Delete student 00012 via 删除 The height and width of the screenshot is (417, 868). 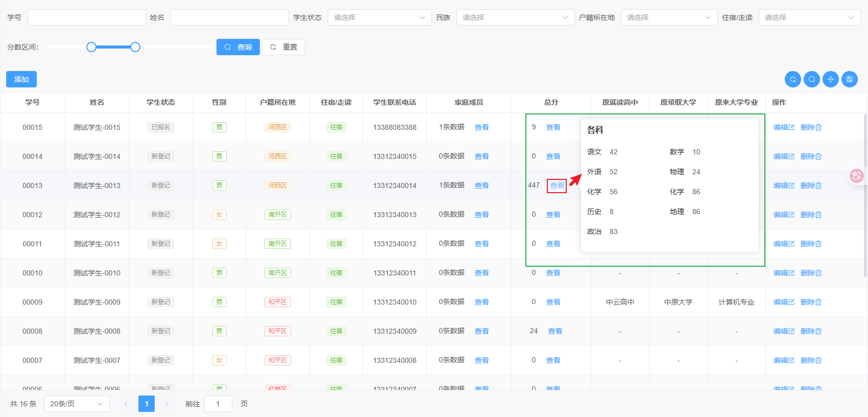point(811,215)
